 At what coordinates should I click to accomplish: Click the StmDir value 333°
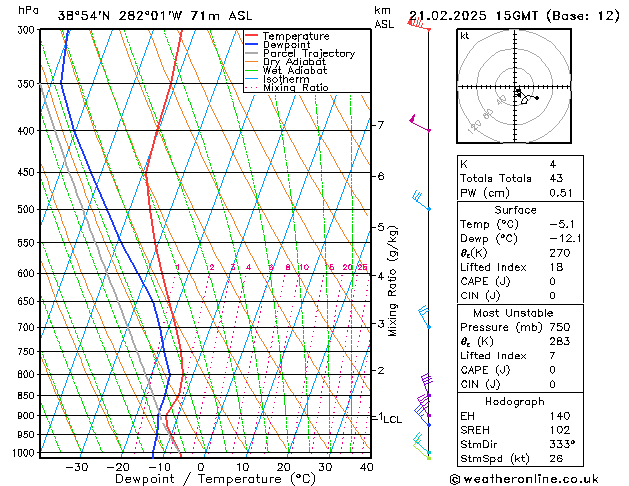pyautogui.click(x=562, y=444)
